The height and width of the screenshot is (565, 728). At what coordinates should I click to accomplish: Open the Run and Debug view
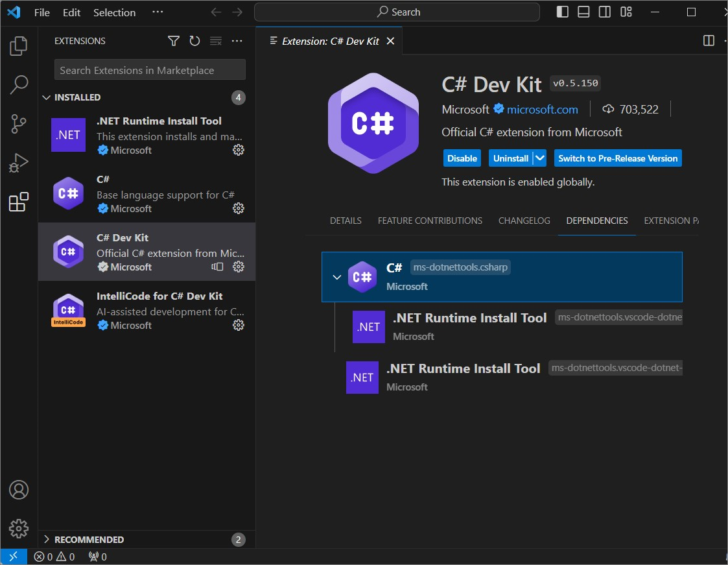coord(19,163)
